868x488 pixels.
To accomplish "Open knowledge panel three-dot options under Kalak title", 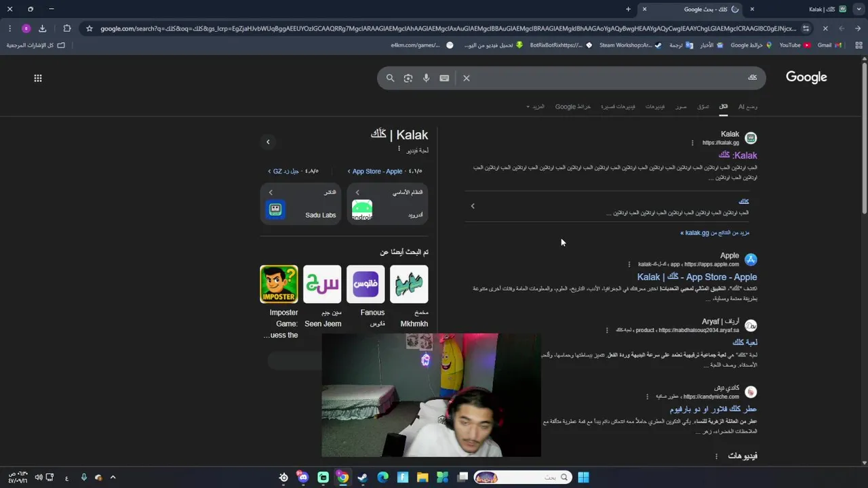I will coord(399,149).
